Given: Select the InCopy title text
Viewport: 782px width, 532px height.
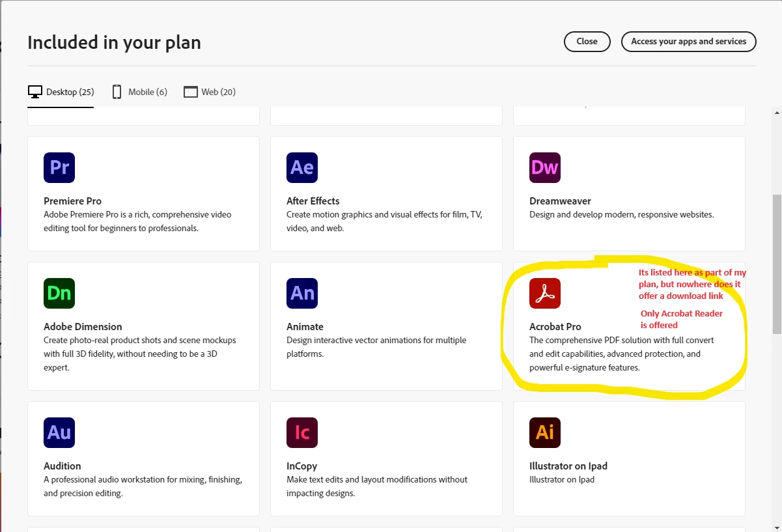Looking at the screenshot, I should (x=301, y=466).
